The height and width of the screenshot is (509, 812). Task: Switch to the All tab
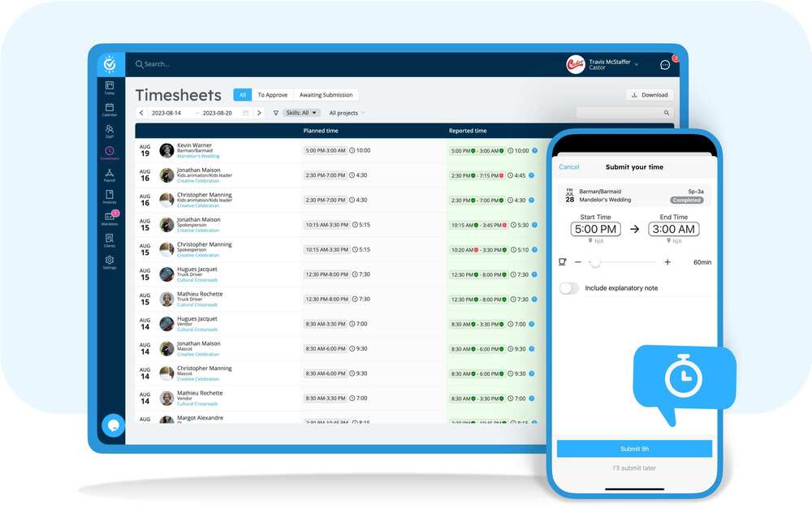point(242,95)
